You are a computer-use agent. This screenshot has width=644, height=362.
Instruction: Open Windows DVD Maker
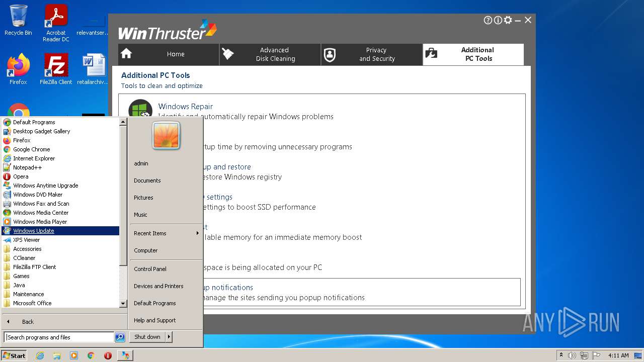(60, 195)
